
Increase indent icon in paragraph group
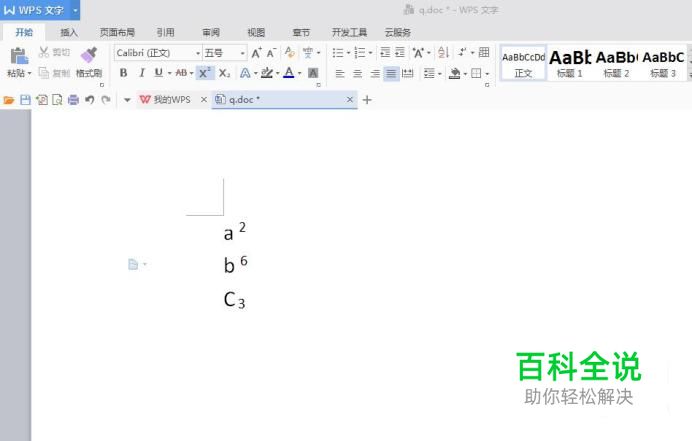click(x=400, y=53)
